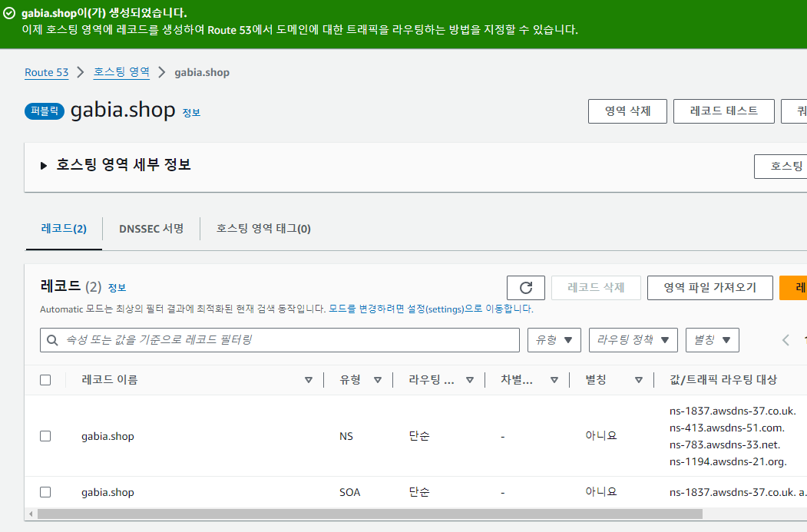Click the disabled 레코드 삭제 button

596,288
